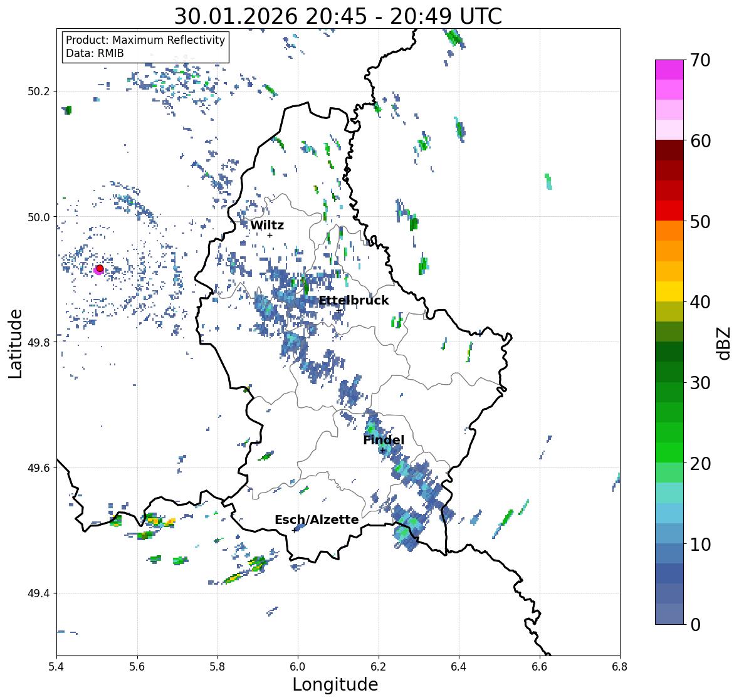
Task: Click the plus marker below the Findel label
Action: [x=383, y=451]
